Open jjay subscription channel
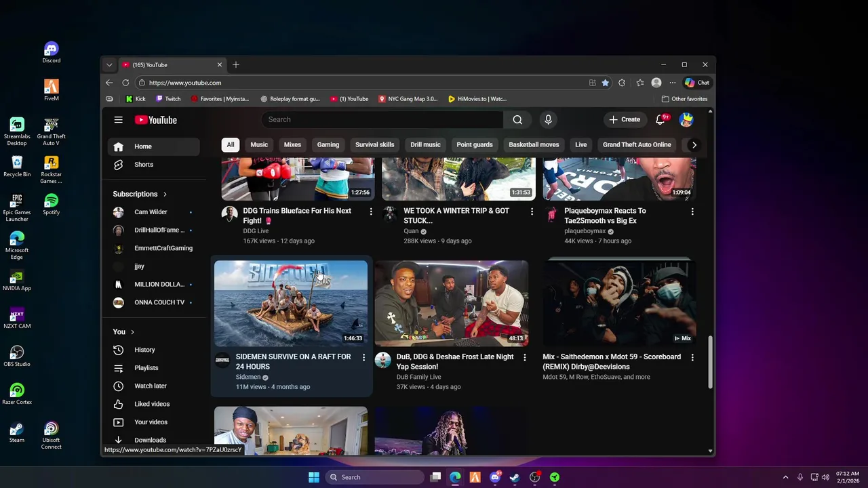Viewport: 868px width, 488px height. pos(153,266)
